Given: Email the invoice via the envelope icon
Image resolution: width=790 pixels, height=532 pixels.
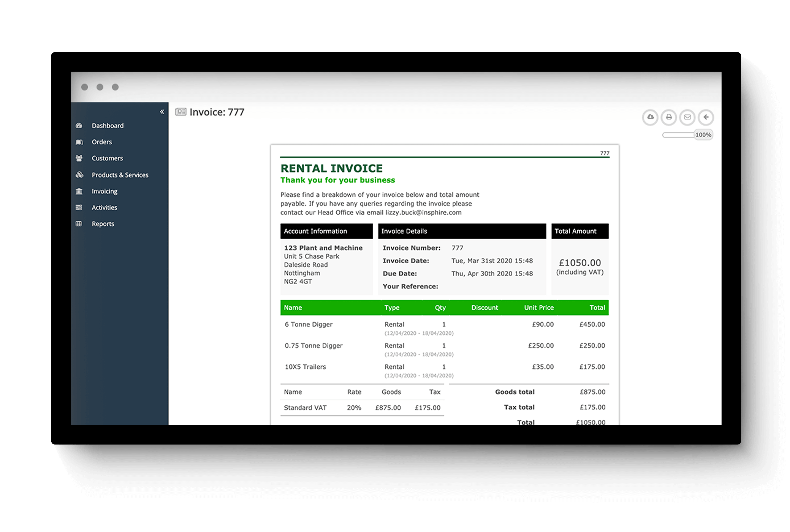Looking at the screenshot, I should click(688, 117).
